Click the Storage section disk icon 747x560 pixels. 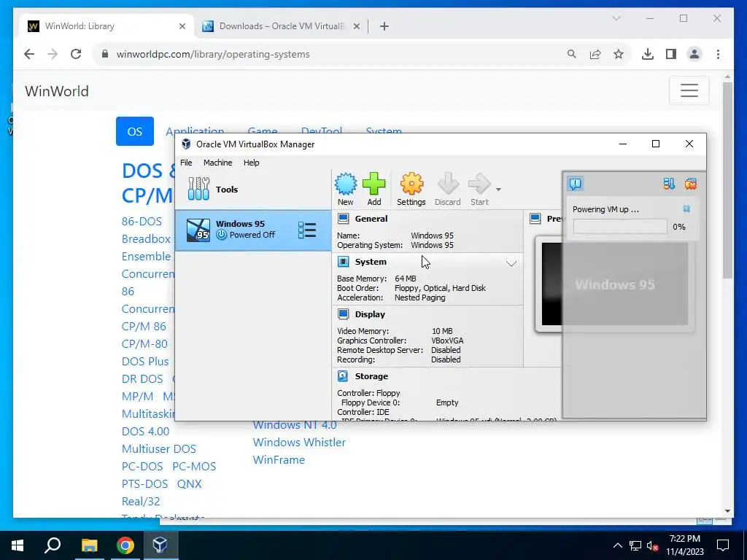(x=343, y=376)
